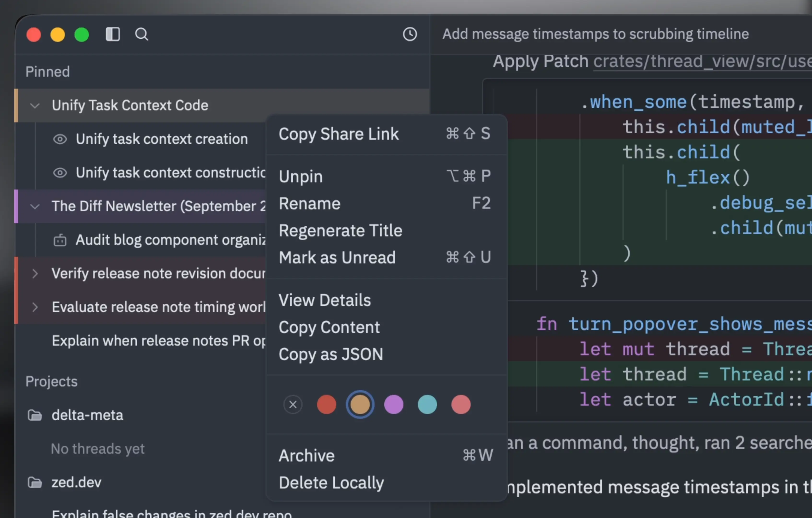Open View Details menu entry
Viewport: 812px width, 518px height.
387,300
